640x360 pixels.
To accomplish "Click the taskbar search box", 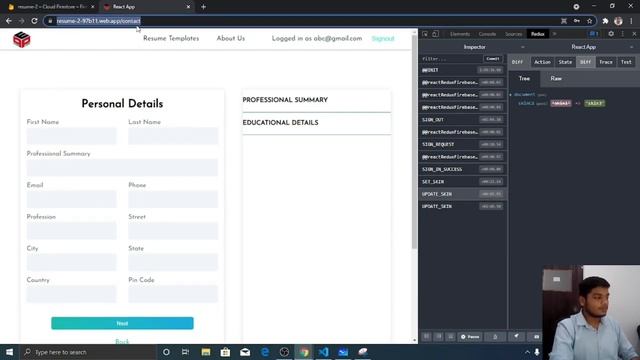I will click(88, 352).
